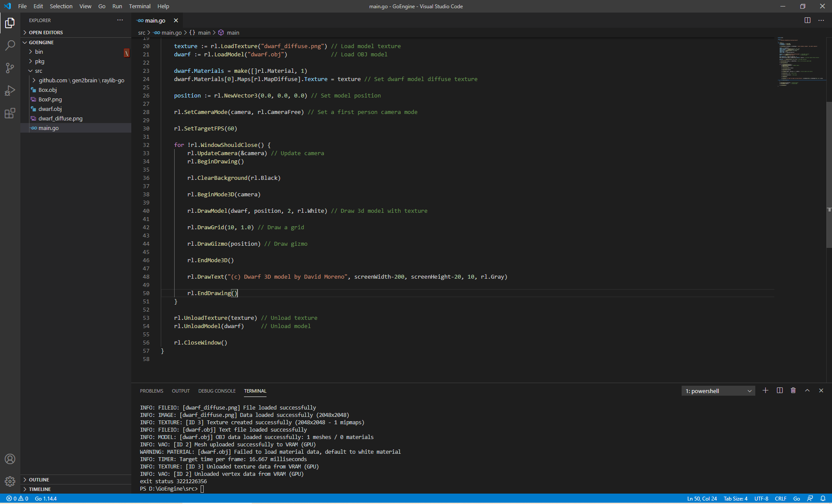The width and height of the screenshot is (832, 504).
Task: Open the Source Control panel
Action: point(10,68)
